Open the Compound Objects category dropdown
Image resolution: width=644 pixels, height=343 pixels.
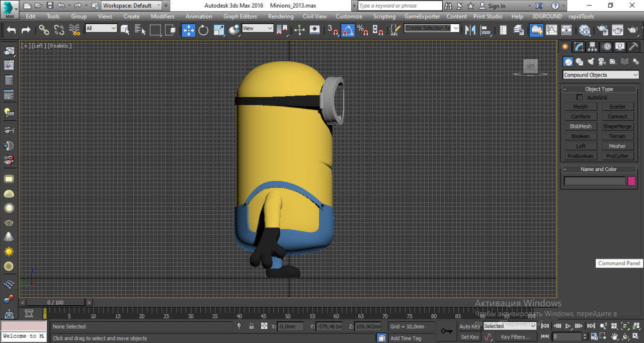click(601, 75)
